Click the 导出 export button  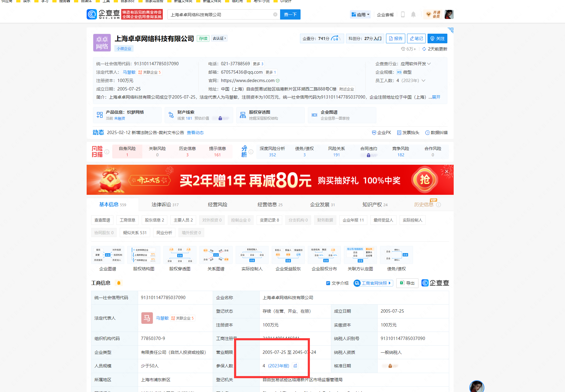tap(407, 283)
